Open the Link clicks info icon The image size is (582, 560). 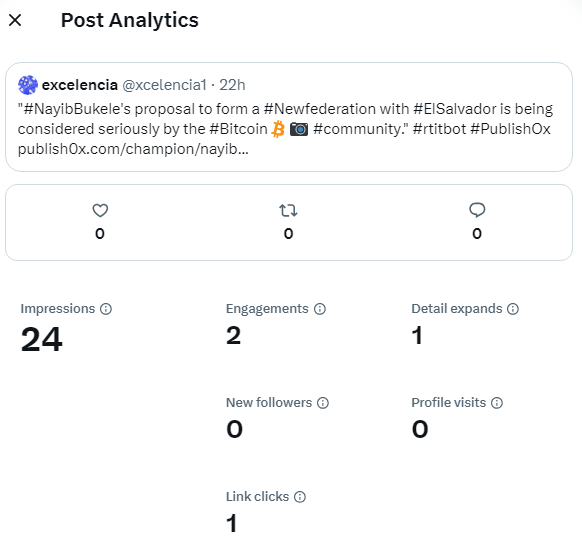click(300, 497)
